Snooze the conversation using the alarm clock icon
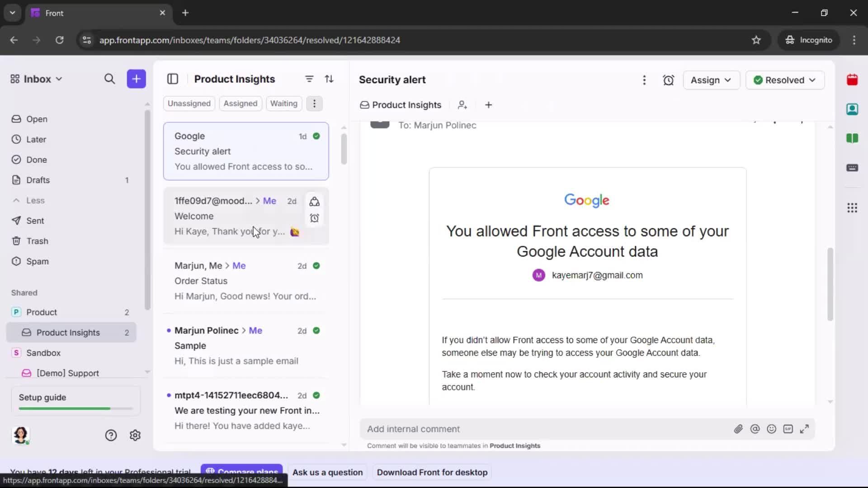 [x=669, y=80]
